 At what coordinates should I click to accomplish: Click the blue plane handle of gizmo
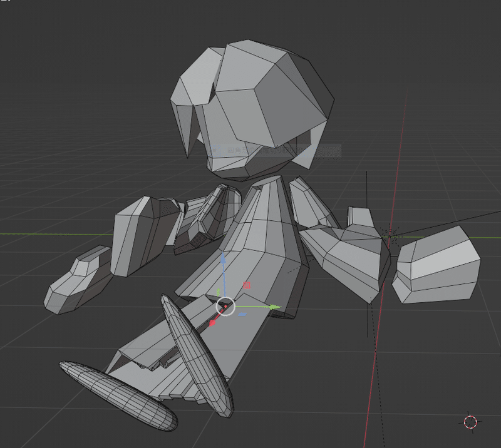pos(242,315)
